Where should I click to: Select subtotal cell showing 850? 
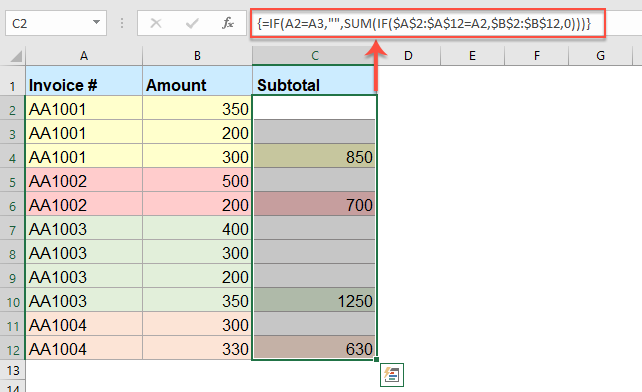point(314,156)
